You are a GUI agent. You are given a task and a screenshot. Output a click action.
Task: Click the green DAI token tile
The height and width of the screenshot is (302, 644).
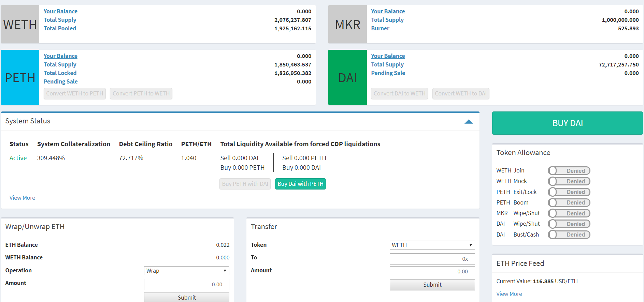pos(347,77)
